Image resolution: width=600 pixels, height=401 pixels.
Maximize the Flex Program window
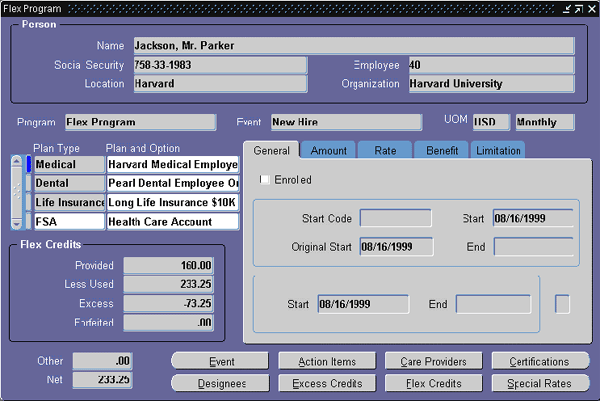point(579,8)
